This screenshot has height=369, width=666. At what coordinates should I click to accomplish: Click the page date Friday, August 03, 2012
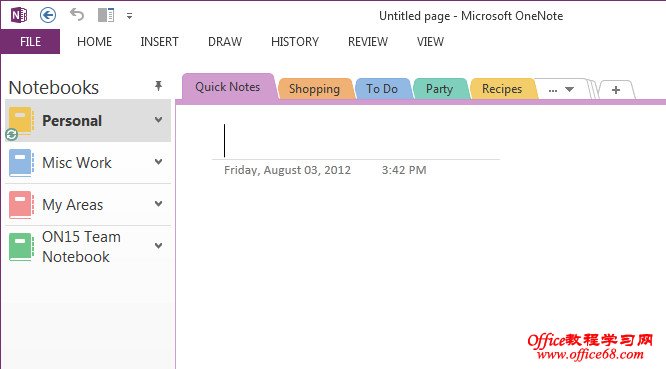tap(288, 170)
